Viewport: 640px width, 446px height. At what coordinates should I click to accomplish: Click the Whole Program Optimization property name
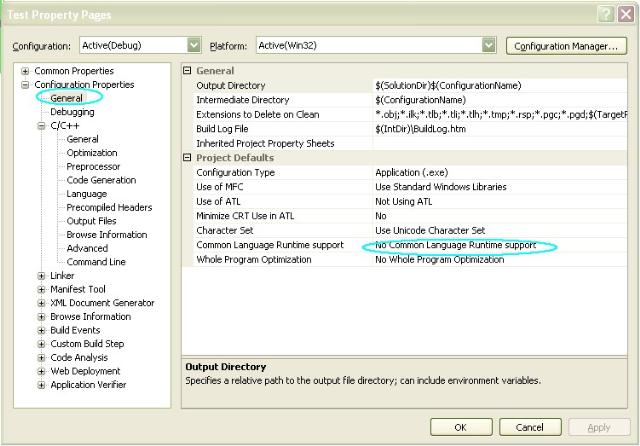click(x=253, y=260)
